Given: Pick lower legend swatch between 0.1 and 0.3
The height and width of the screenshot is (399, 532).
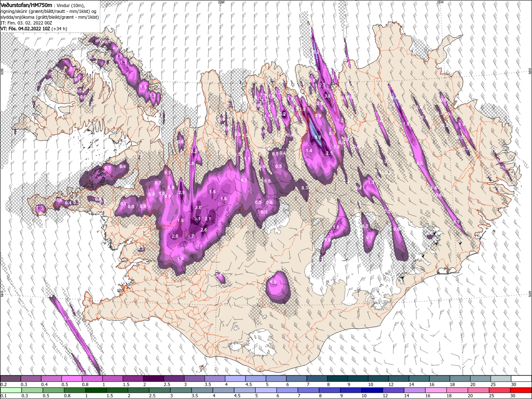Looking at the screenshot, I should 10,390.
